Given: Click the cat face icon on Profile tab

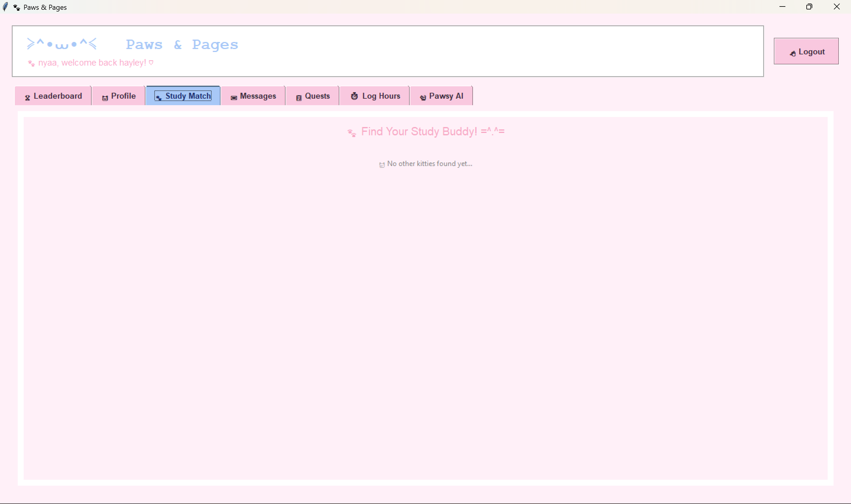Looking at the screenshot, I should click(105, 98).
